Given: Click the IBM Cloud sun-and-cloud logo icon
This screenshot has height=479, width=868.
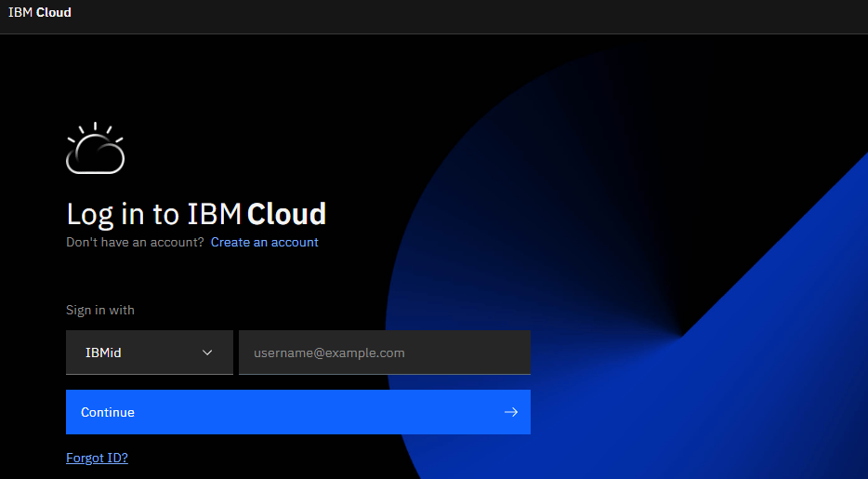Looking at the screenshot, I should 95,148.
